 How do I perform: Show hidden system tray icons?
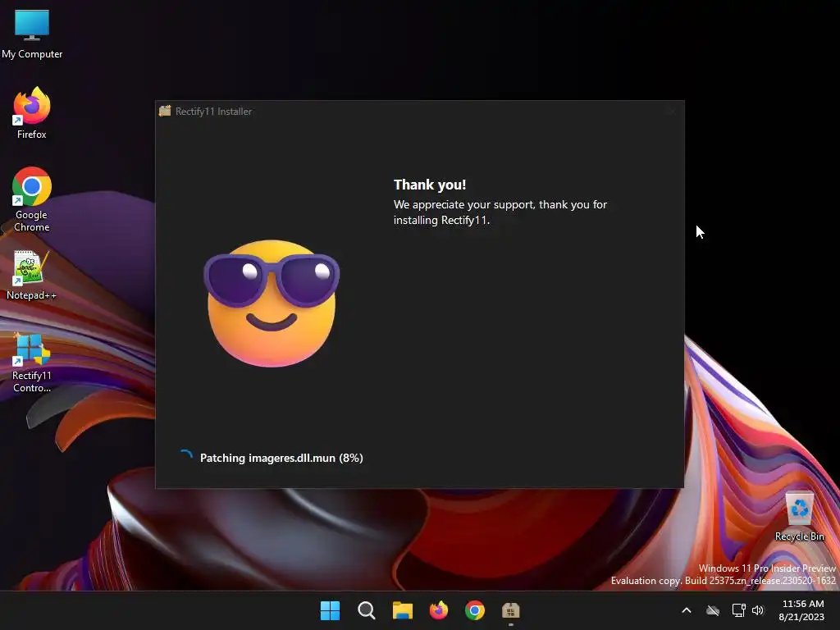click(687, 610)
